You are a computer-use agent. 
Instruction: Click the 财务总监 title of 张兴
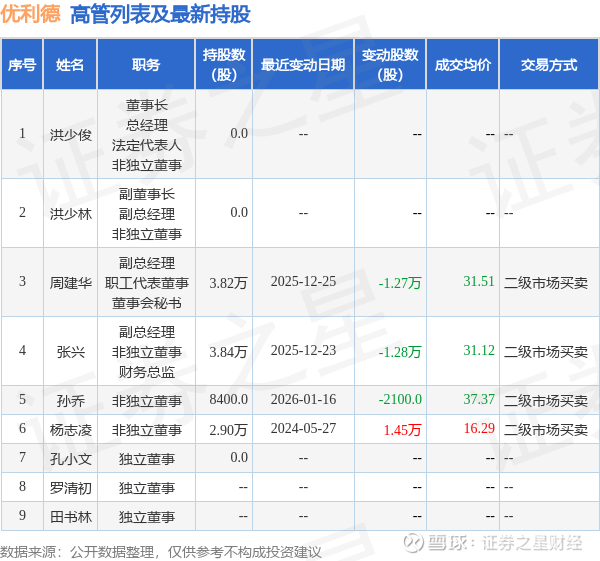147,372
